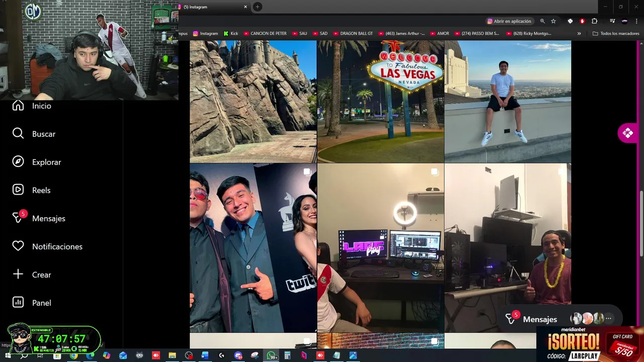Open Logitech G Hub from the taskbar

pos(221,355)
